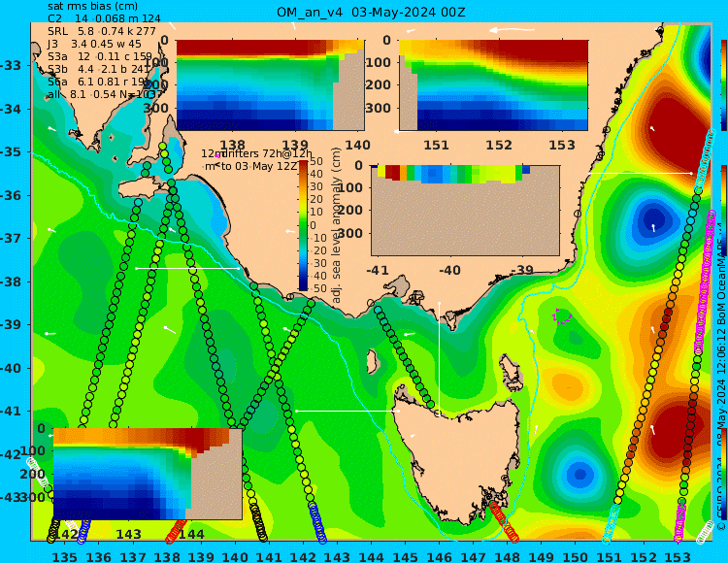The image size is (728, 563).
Task: Click the 'all 8.1 0.54 N=' summary row
Action: pos(105,94)
